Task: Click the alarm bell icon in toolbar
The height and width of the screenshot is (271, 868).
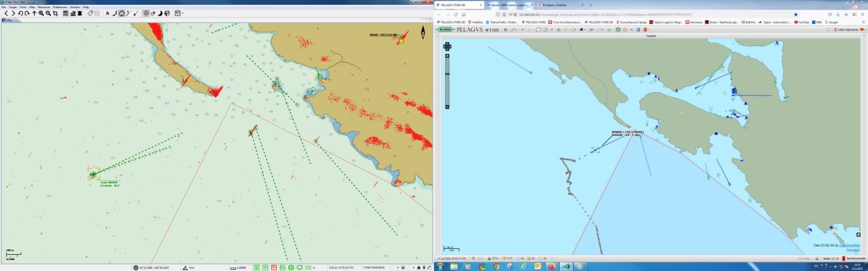Action: point(80,14)
